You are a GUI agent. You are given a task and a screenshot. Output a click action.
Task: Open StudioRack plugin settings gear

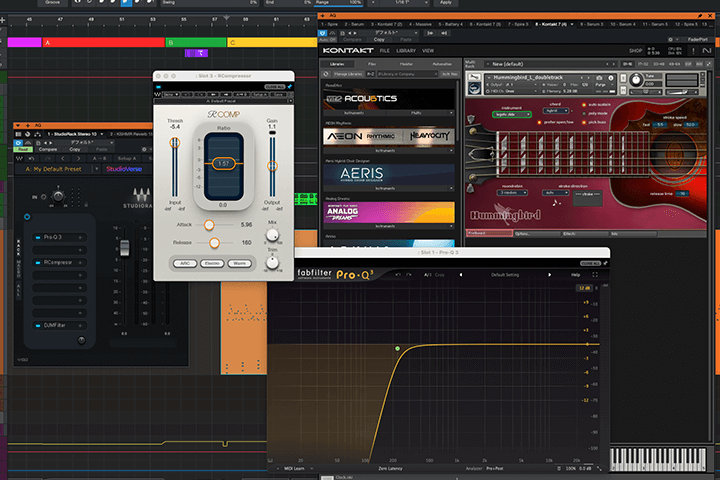[x=144, y=149]
